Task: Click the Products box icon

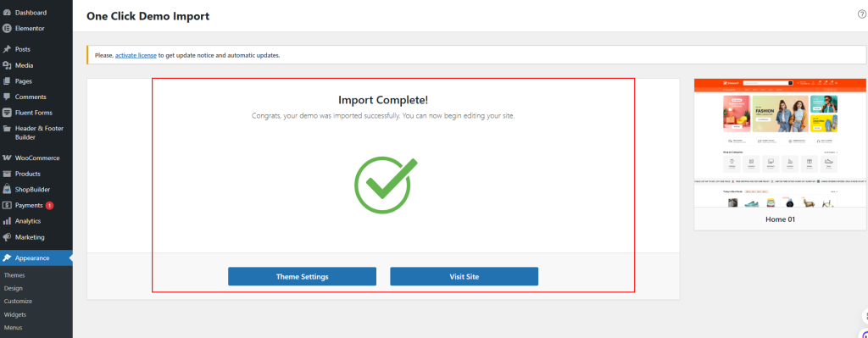Action: (7, 174)
